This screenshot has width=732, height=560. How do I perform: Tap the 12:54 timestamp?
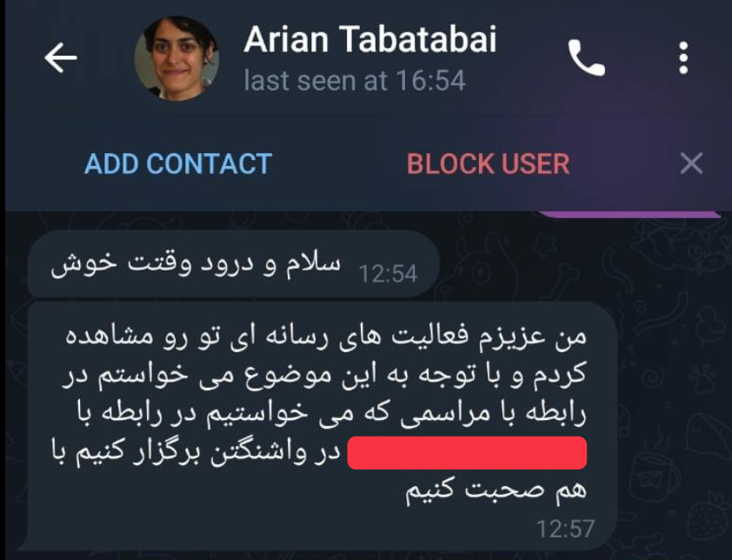[388, 274]
